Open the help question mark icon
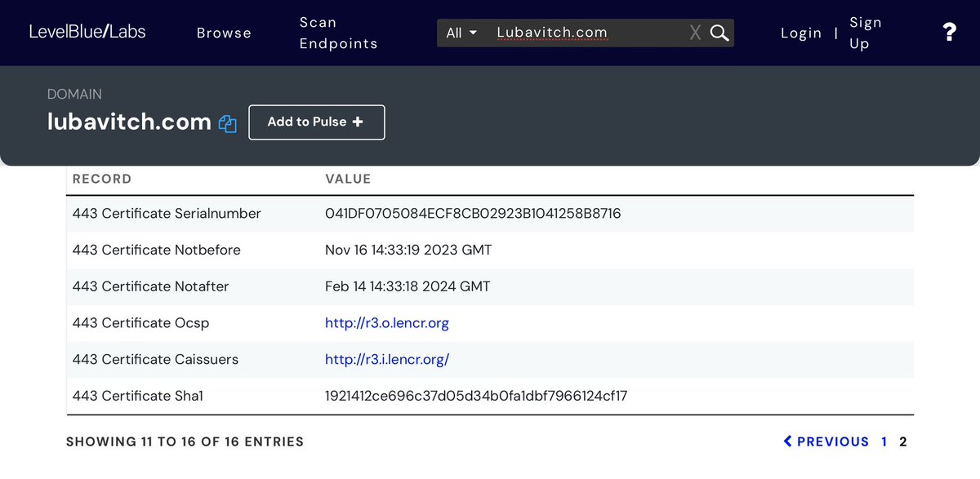This screenshot has width=980, height=479. (x=949, y=33)
